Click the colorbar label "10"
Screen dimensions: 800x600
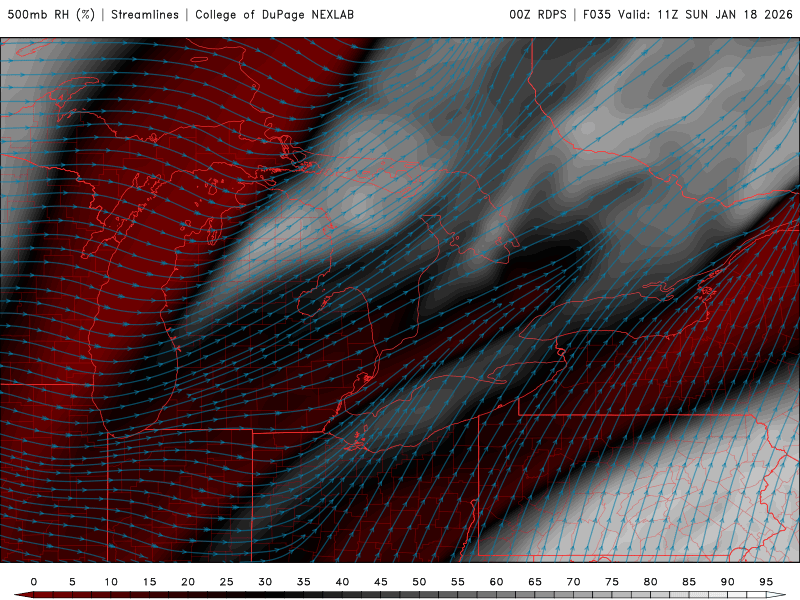[111, 582]
